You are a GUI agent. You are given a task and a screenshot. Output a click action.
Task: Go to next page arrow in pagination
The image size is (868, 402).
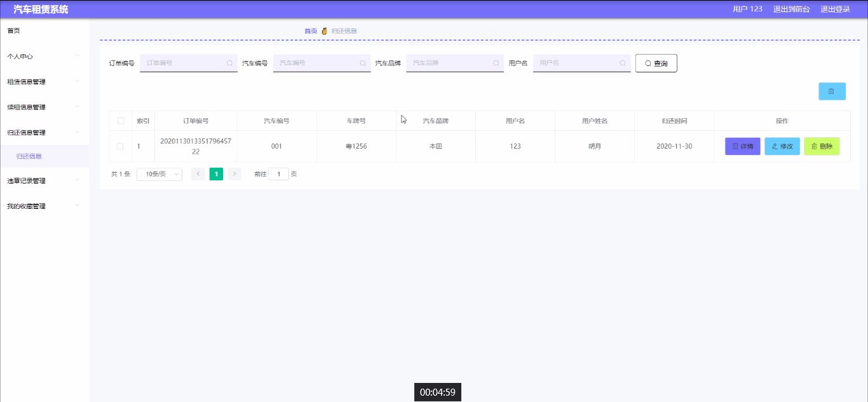234,174
